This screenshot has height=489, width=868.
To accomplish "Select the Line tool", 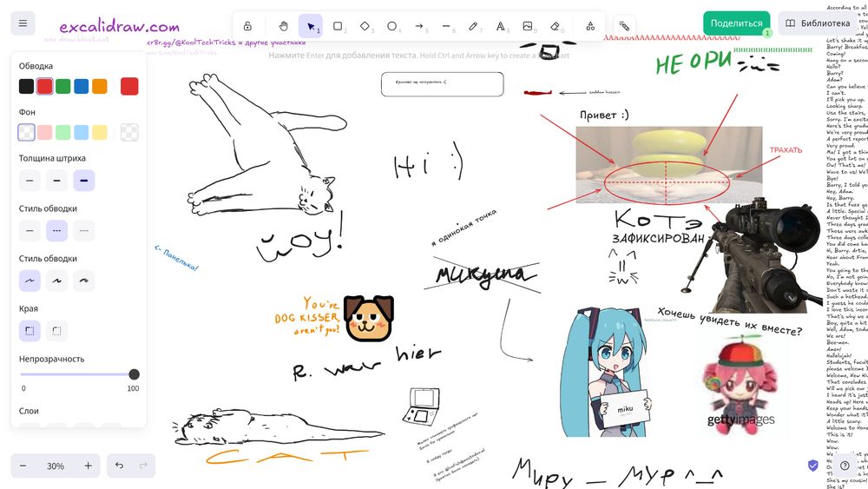I will (x=446, y=26).
